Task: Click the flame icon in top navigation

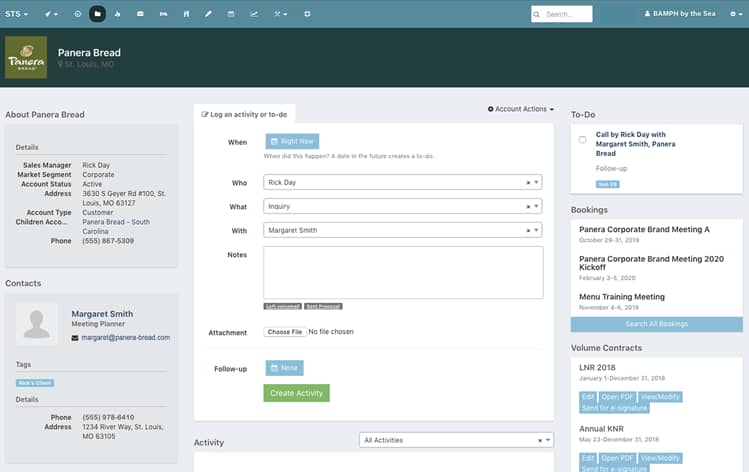Action: click(118, 14)
